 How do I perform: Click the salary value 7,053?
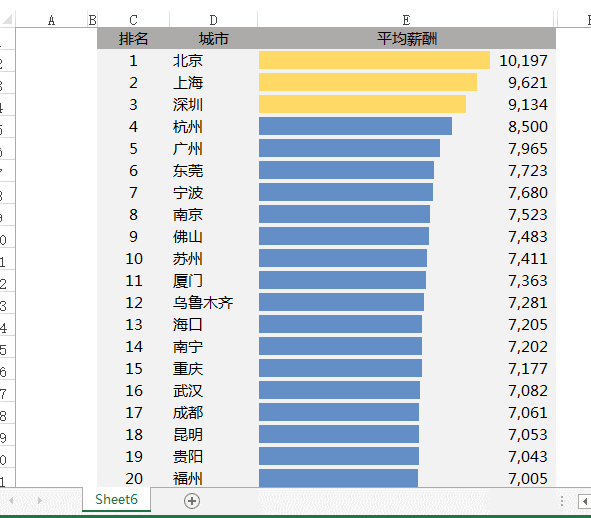pyautogui.click(x=527, y=434)
